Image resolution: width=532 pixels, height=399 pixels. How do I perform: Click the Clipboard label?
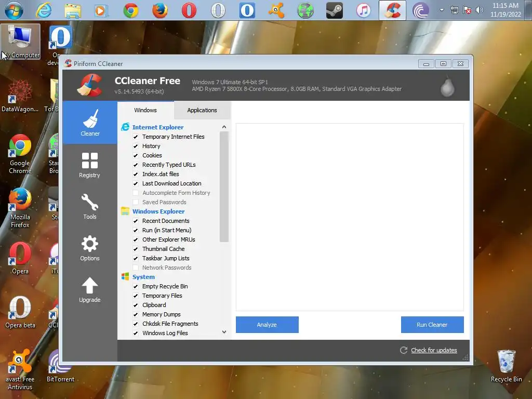coord(154,305)
